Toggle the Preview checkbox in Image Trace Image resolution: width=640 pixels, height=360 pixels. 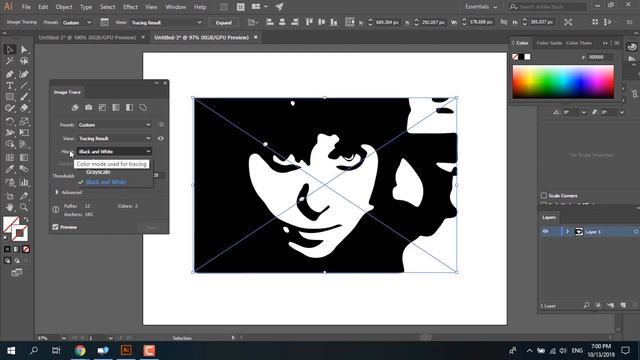tap(56, 227)
